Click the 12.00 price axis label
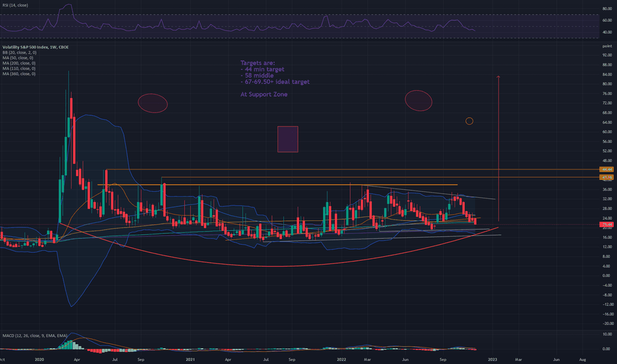617x364 pixels. (607, 247)
